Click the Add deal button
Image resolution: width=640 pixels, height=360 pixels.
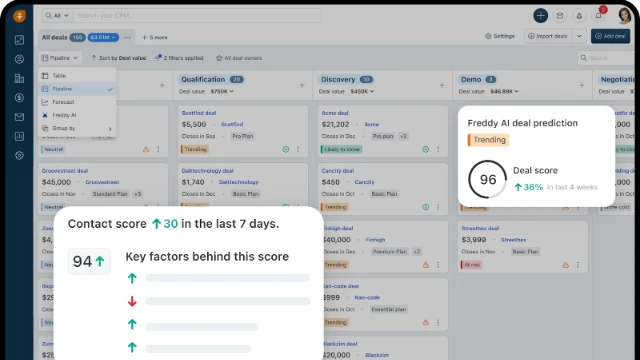click(x=610, y=36)
